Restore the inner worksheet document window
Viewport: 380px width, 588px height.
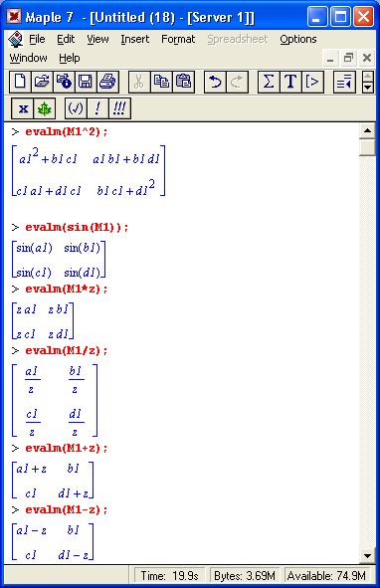(348, 58)
